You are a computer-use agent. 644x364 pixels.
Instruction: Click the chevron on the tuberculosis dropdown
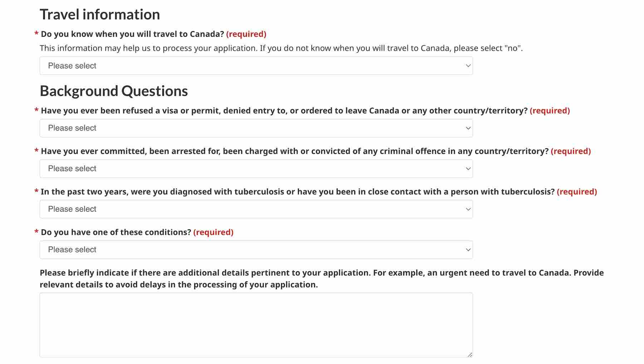click(468, 209)
